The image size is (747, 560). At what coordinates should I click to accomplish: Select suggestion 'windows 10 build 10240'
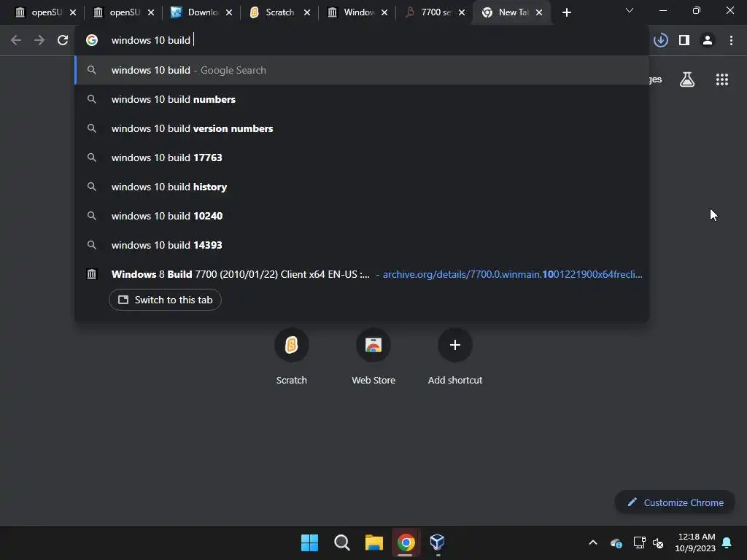pyautogui.click(x=362, y=216)
